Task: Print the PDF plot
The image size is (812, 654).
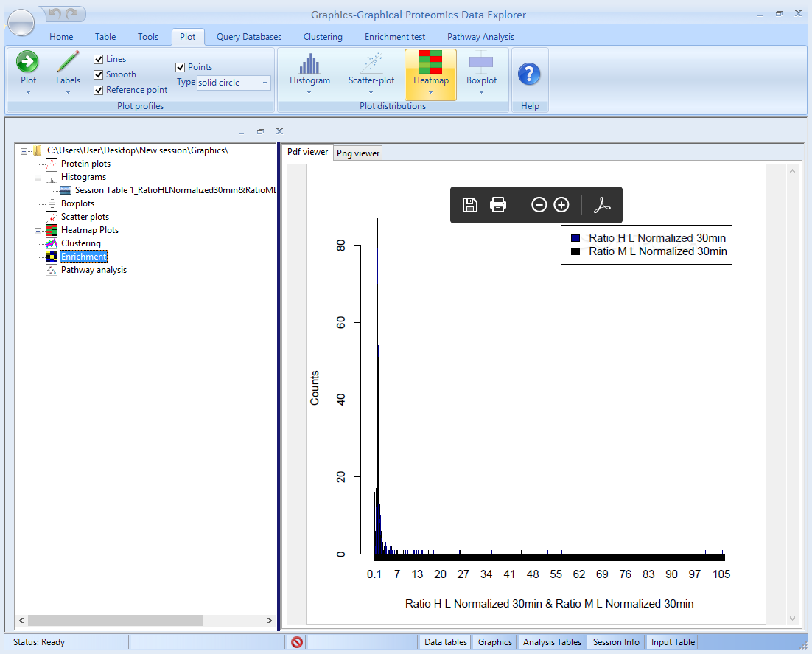Action: [x=497, y=205]
